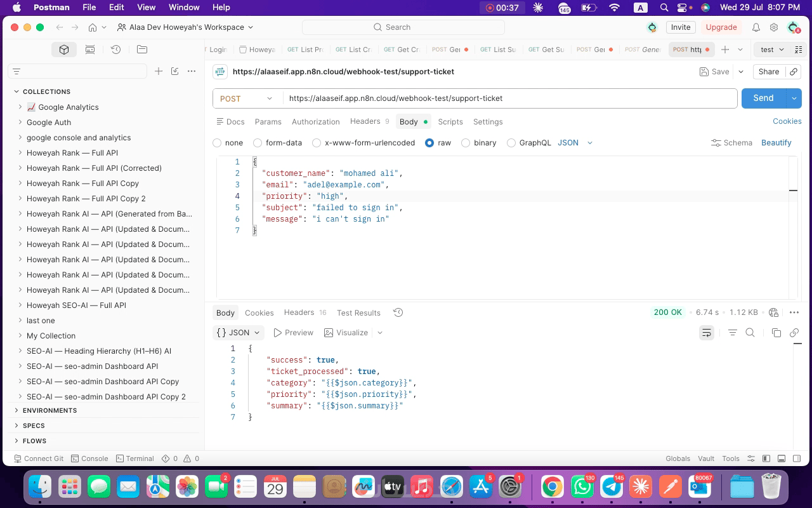The image size is (812, 508).
Task: Open the History sidebar icon
Action: pyautogui.click(x=115, y=50)
